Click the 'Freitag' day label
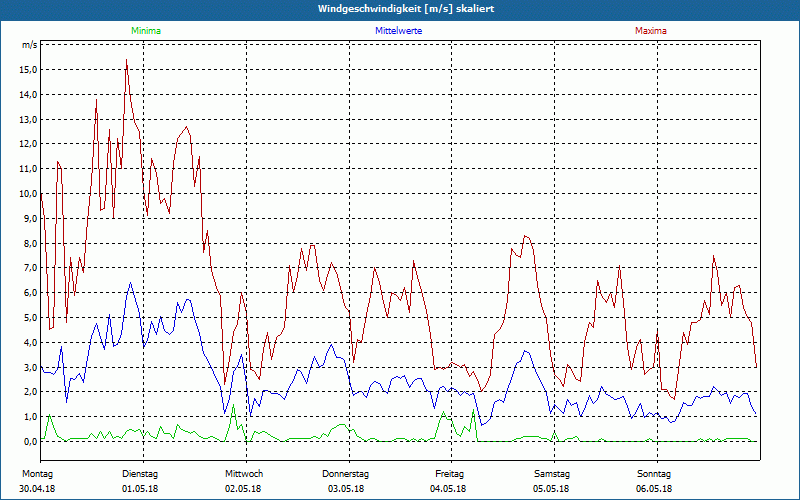This screenshot has width=800, height=500. pos(449,474)
